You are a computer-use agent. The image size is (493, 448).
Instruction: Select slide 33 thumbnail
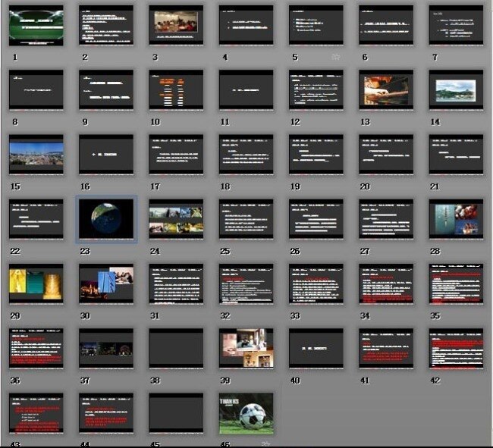point(316,284)
